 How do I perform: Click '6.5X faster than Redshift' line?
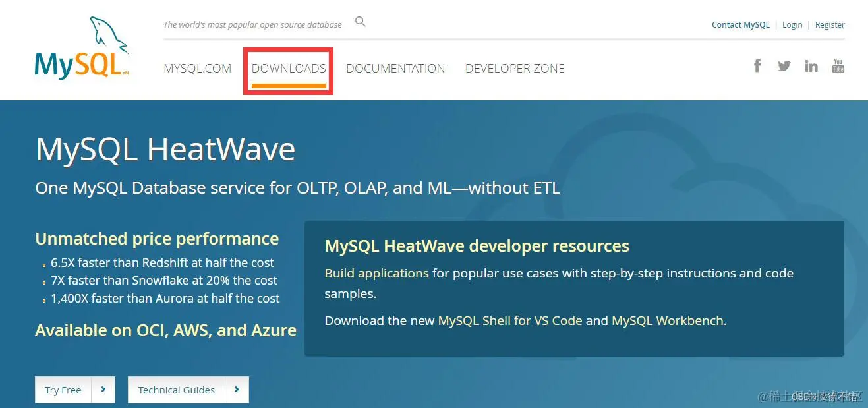click(x=162, y=262)
